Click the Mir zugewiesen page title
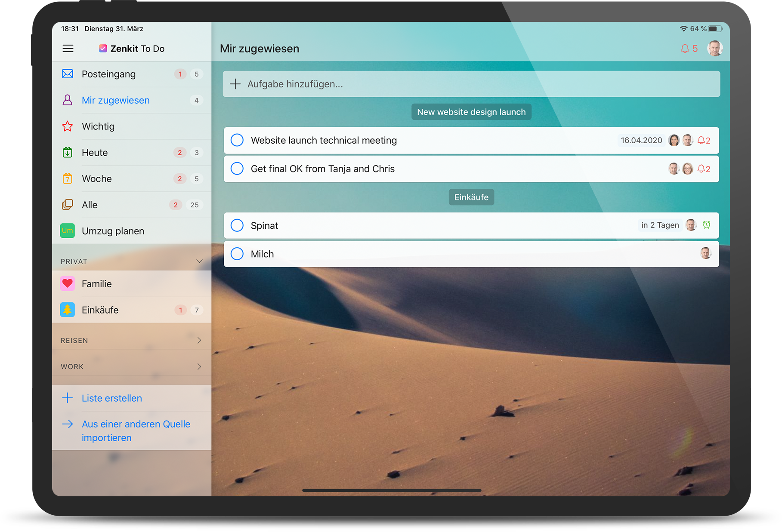Image resolution: width=782 pixels, height=532 pixels. (260, 49)
